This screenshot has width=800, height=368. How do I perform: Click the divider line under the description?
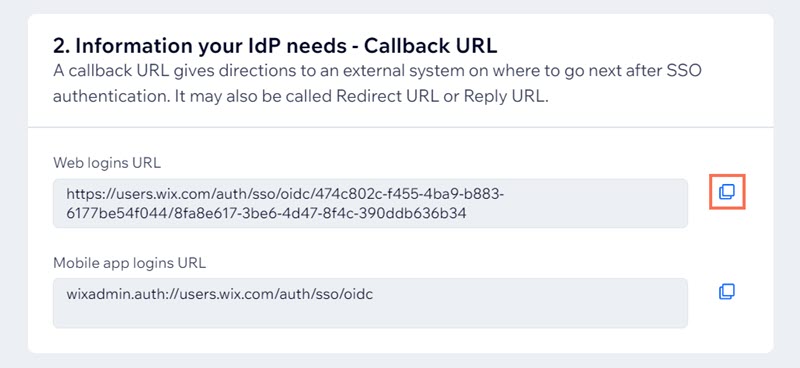(401, 127)
